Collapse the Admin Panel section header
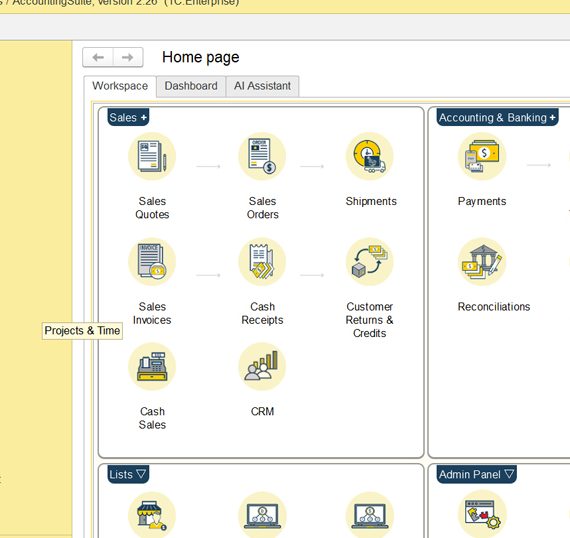This screenshot has width=570, height=538. tap(477, 474)
